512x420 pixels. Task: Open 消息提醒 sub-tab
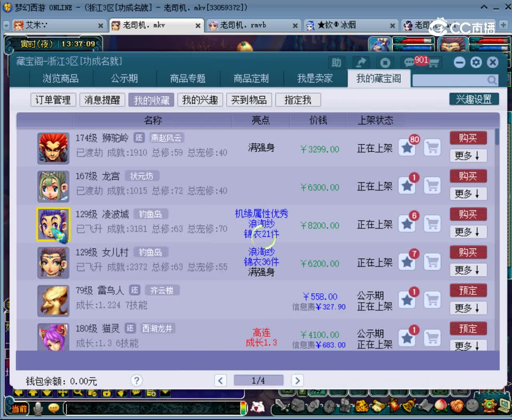click(102, 100)
